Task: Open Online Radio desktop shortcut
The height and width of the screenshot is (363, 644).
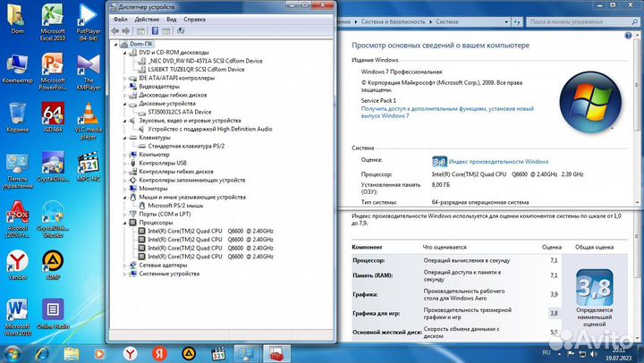Action: pos(53,315)
